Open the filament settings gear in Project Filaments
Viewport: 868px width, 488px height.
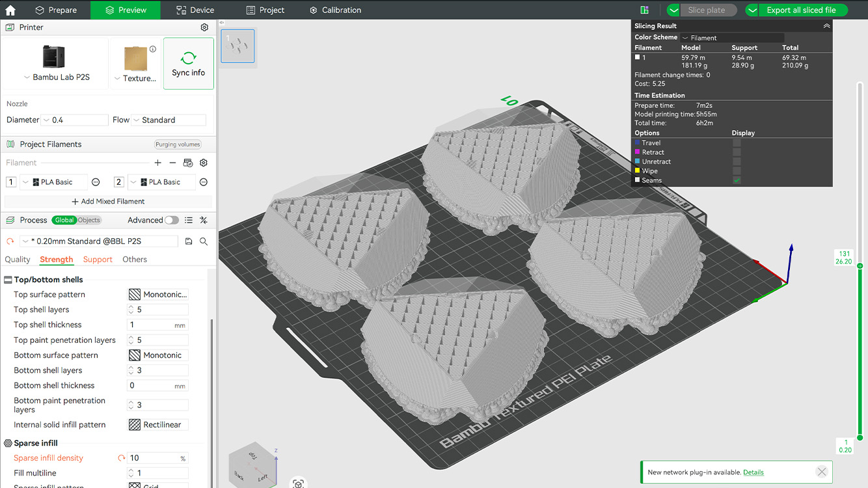pyautogui.click(x=204, y=163)
